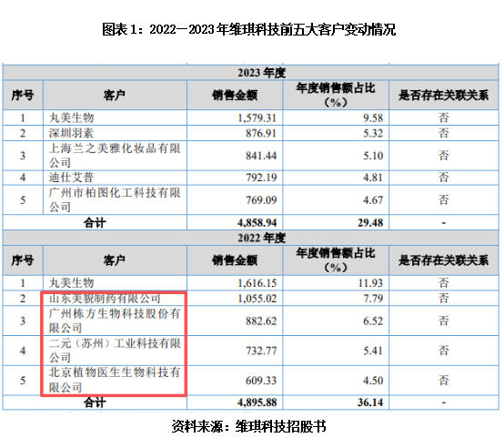Click percentage value 4.67
Screen dimensions: 504x438
point(373,199)
